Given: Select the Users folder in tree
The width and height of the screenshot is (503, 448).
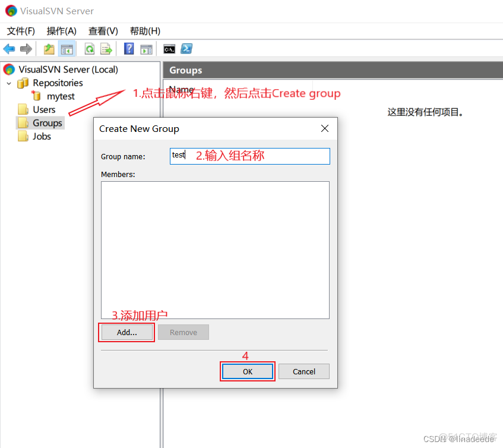Looking at the screenshot, I should (44, 109).
